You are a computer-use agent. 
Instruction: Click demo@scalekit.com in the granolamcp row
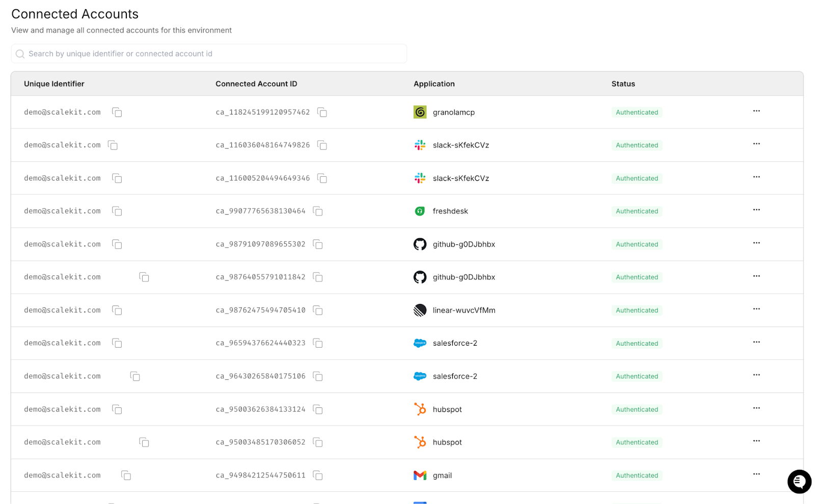(x=62, y=112)
